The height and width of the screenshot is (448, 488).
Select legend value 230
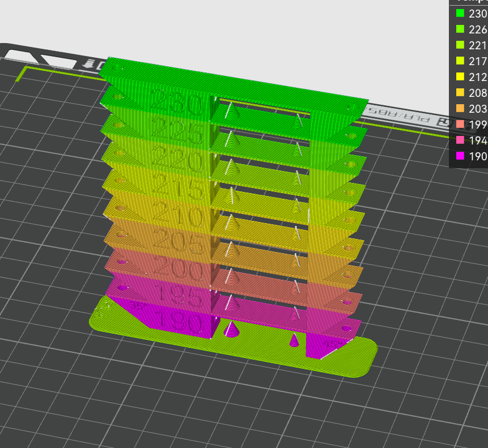pos(478,14)
